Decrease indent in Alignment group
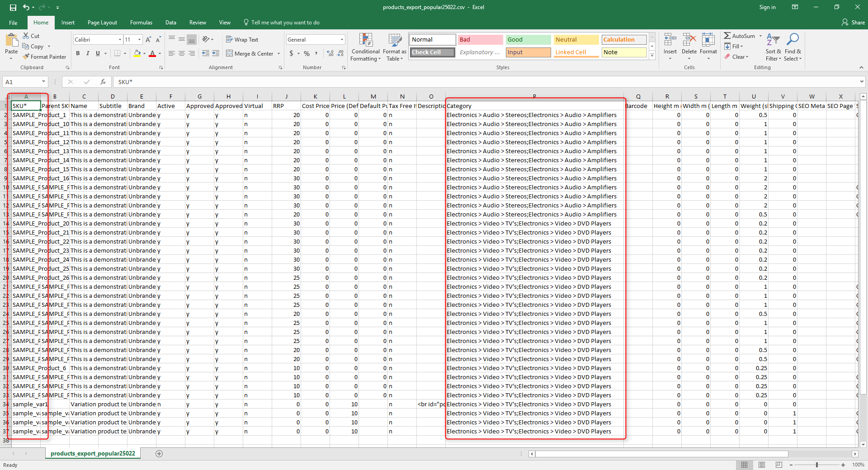Viewport: 868px width, 470px height. coord(206,53)
